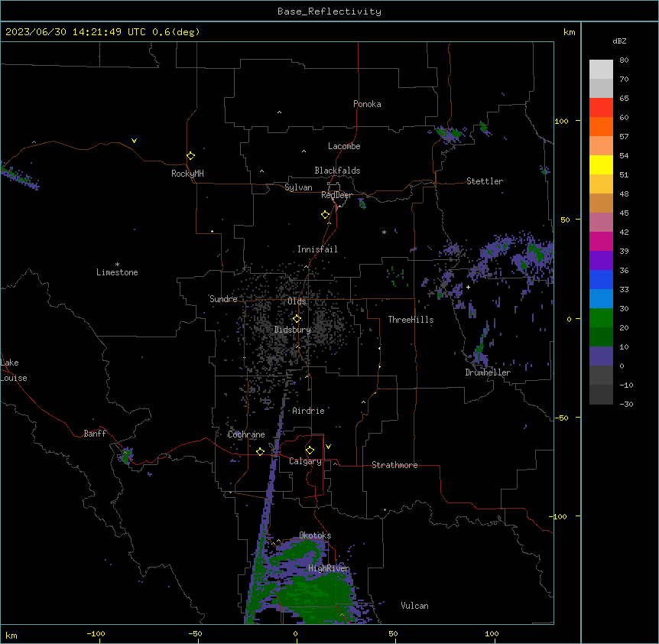Select the yellow V marker northwest of RockyMH
The image size is (659, 644).
pos(134,141)
